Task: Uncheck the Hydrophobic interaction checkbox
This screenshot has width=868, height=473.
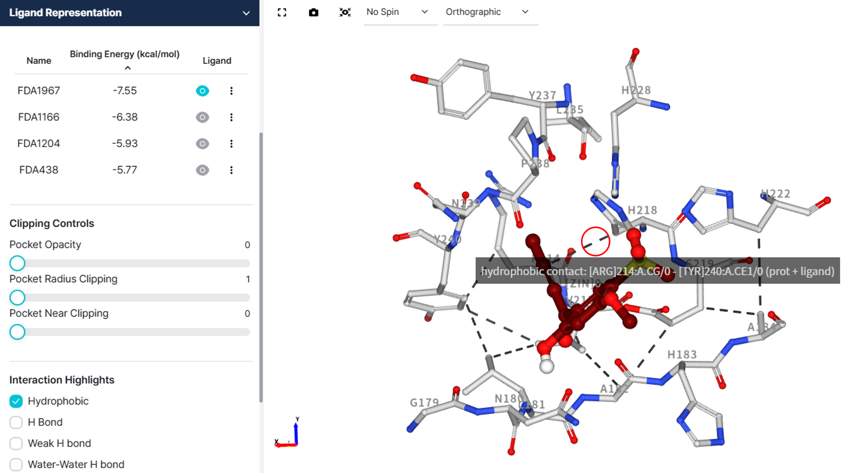Action: (x=16, y=401)
